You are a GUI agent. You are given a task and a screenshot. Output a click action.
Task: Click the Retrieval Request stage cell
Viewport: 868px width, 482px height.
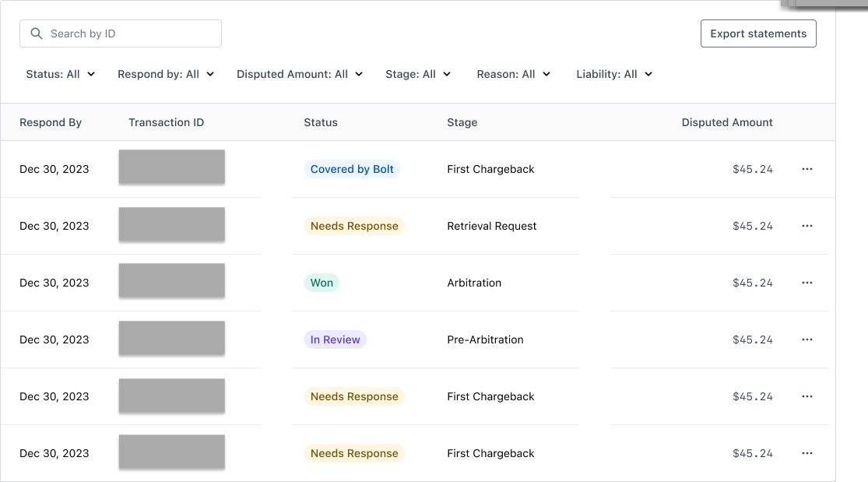click(x=491, y=226)
